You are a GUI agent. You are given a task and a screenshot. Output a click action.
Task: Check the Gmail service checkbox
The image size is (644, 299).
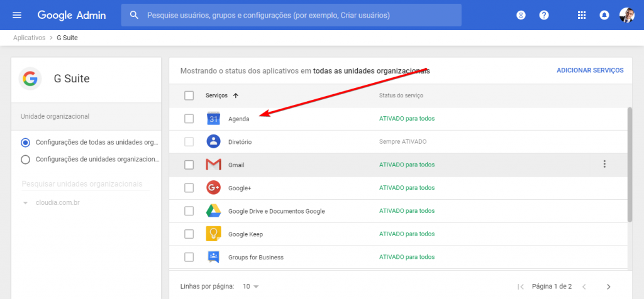click(x=189, y=165)
